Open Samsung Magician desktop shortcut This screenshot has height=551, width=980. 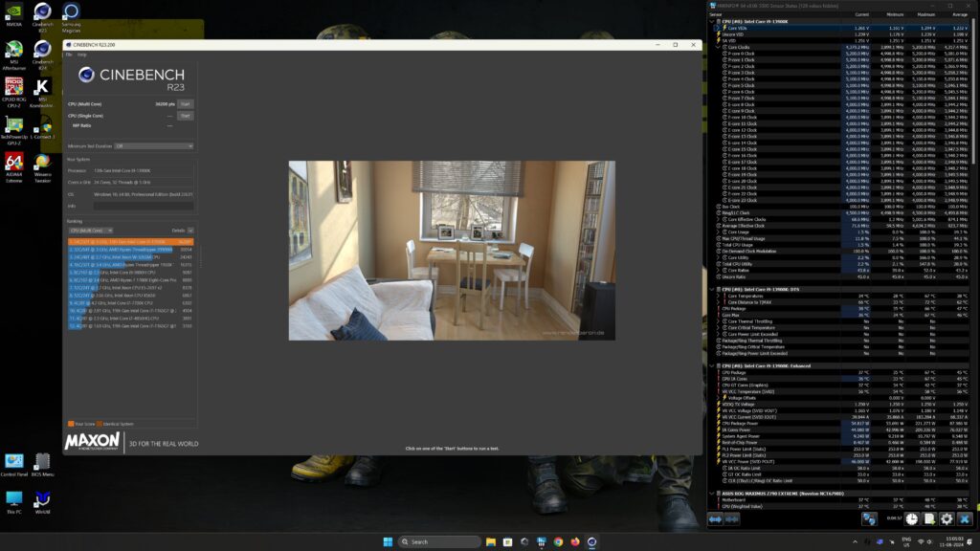click(71, 17)
